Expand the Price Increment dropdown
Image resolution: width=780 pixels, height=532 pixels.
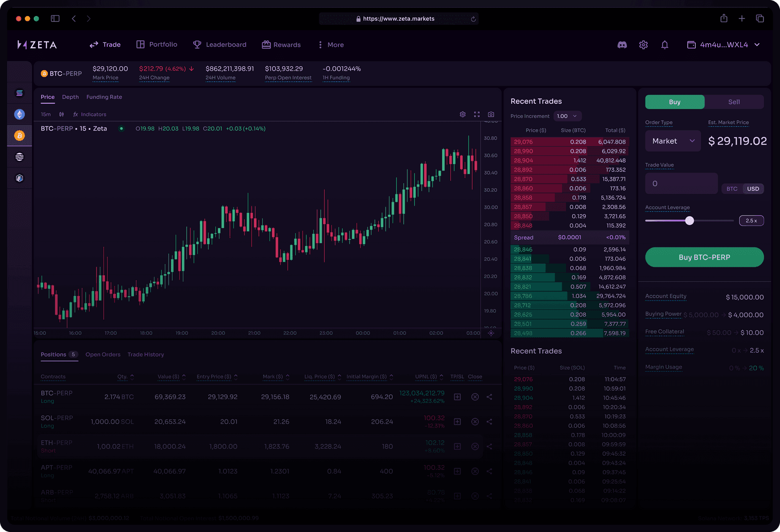point(567,116)
